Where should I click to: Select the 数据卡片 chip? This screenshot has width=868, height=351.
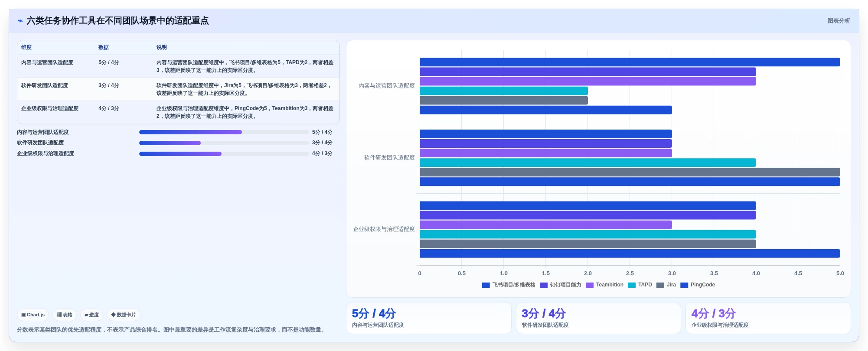(x=124, y=315)
